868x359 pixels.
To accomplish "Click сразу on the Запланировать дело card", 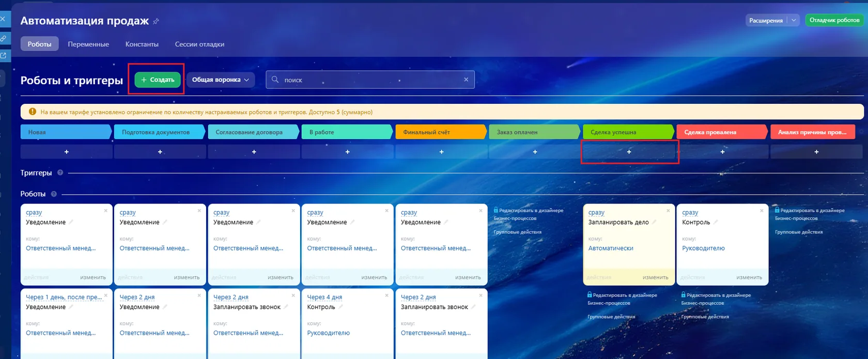I will click(x=596, y=212).
